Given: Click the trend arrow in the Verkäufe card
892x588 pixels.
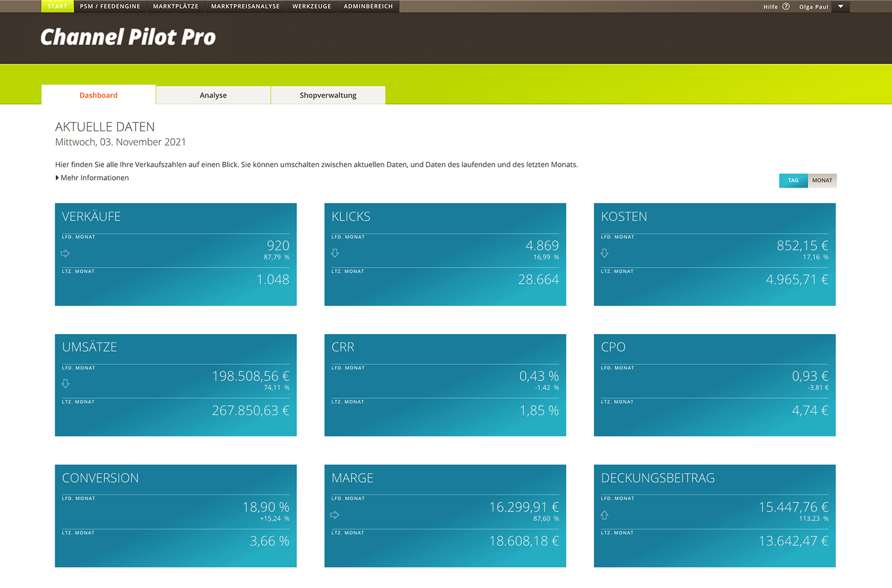Looking at the screenshot, I should point(65,253).
